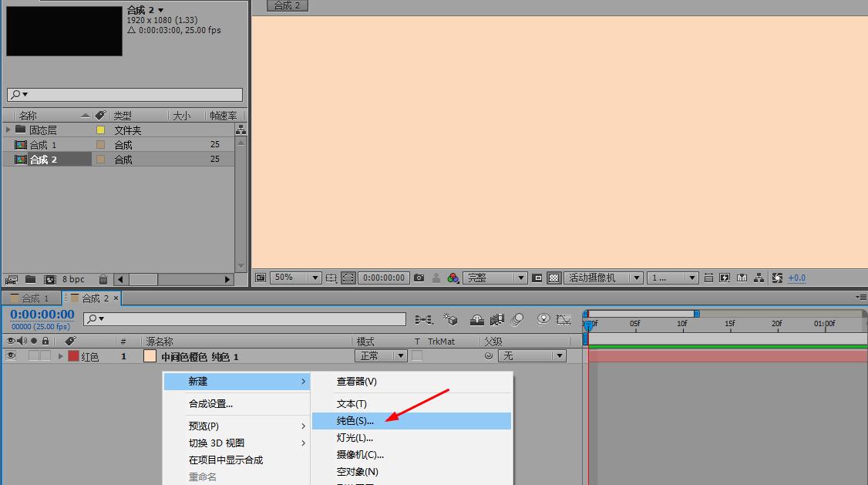868x485 pixels.
Task: Toggle the lock box for layer 1
Action: click(45, 356)
